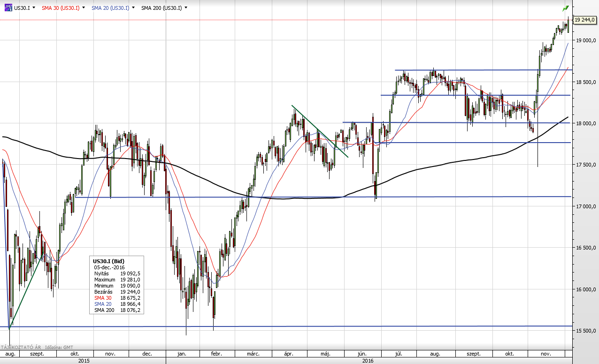
Task: Click the 'dec.' month label
Action: point(146,354)
